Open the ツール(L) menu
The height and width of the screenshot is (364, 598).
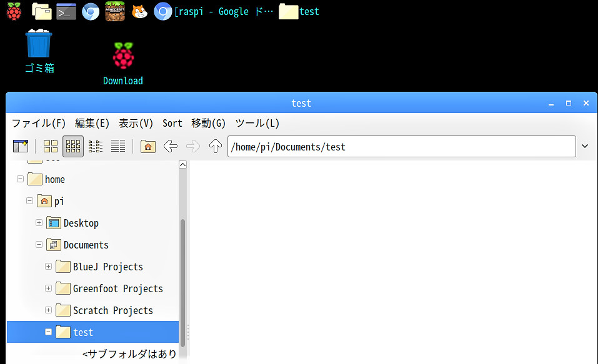click(x=257, y=123)
